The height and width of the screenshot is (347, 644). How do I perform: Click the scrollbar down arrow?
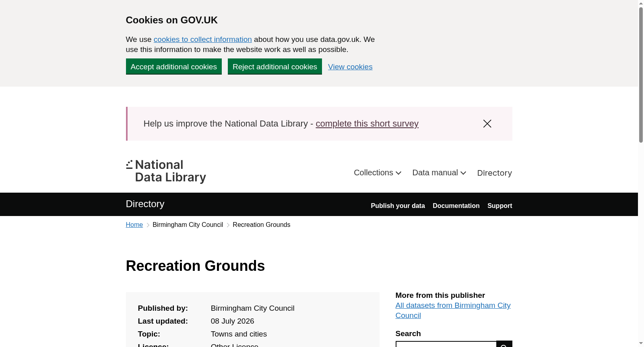(641, 344)
